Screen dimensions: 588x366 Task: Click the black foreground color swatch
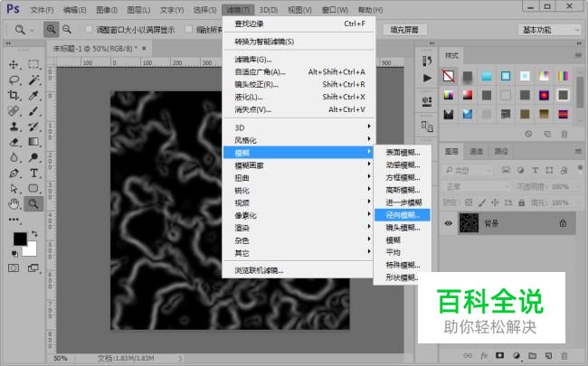pyautogui.click(x=20, y=239)
